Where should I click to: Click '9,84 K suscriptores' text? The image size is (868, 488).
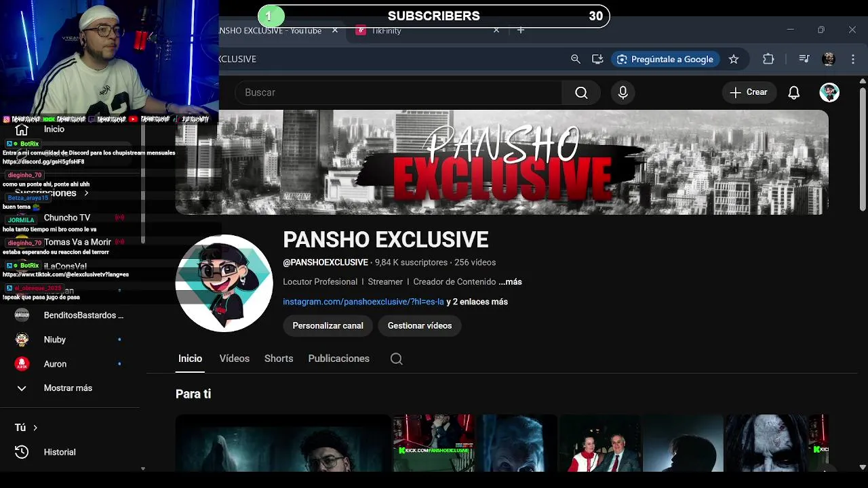click(x=411, y=262)
